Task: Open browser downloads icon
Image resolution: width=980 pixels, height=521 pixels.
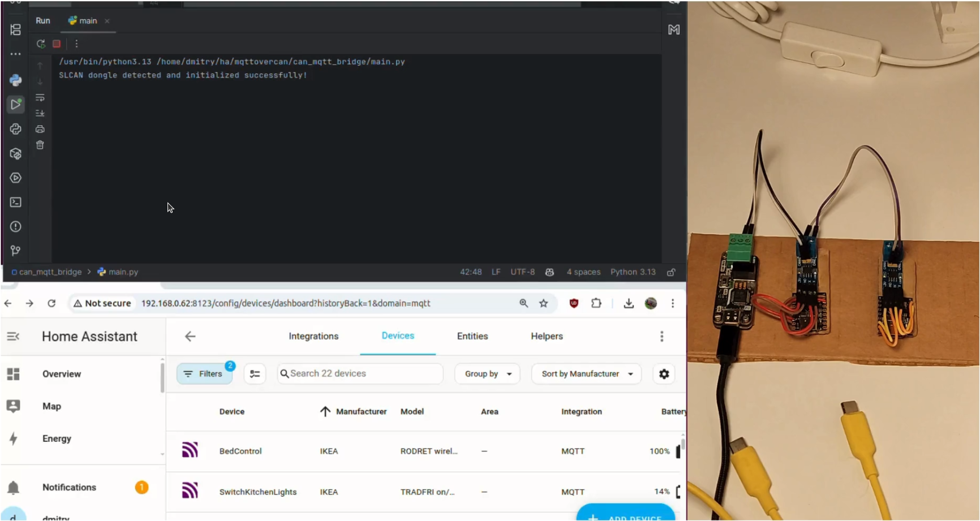Action: coord(629,303)
